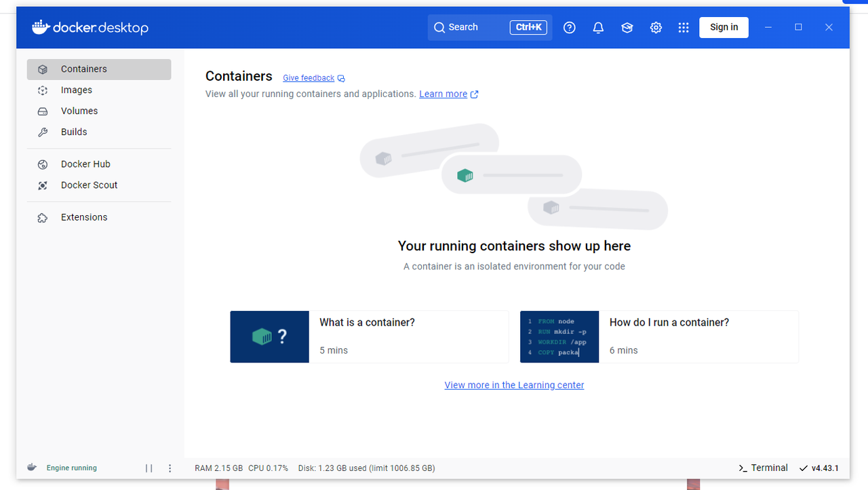Follow the Learn more link

pos(443,94)
